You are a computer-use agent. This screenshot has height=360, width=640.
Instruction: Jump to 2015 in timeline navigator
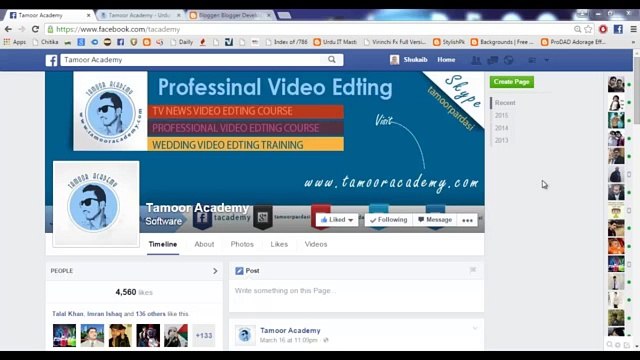tap(501, 116)
